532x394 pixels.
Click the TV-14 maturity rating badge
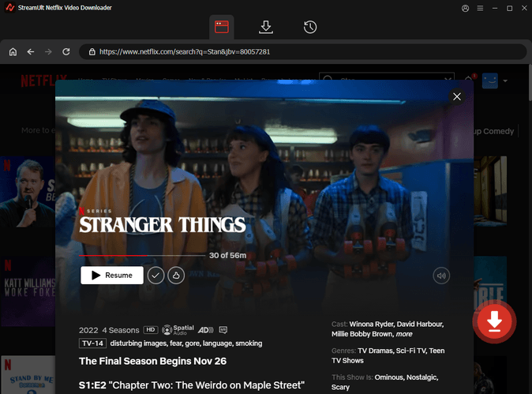click(92, 343)
